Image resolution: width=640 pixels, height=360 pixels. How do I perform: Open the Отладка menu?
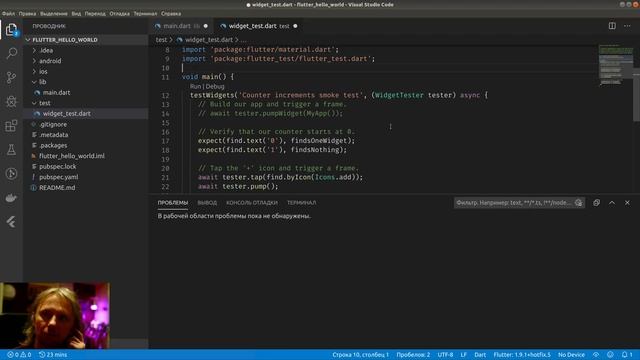click(119, 13)
